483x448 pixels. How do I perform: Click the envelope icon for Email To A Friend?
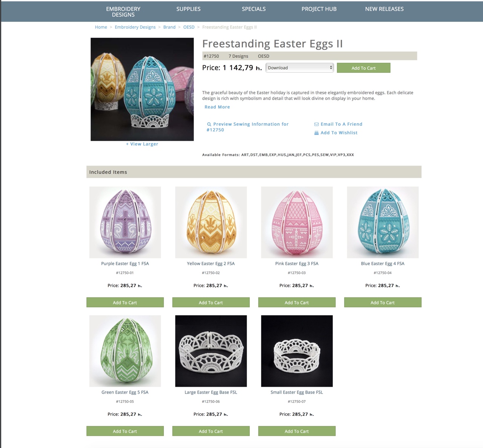point(316,124)
